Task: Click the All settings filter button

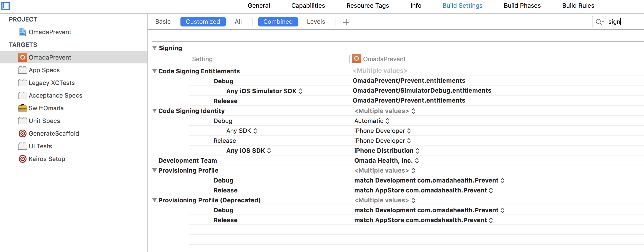Action: 238,22
